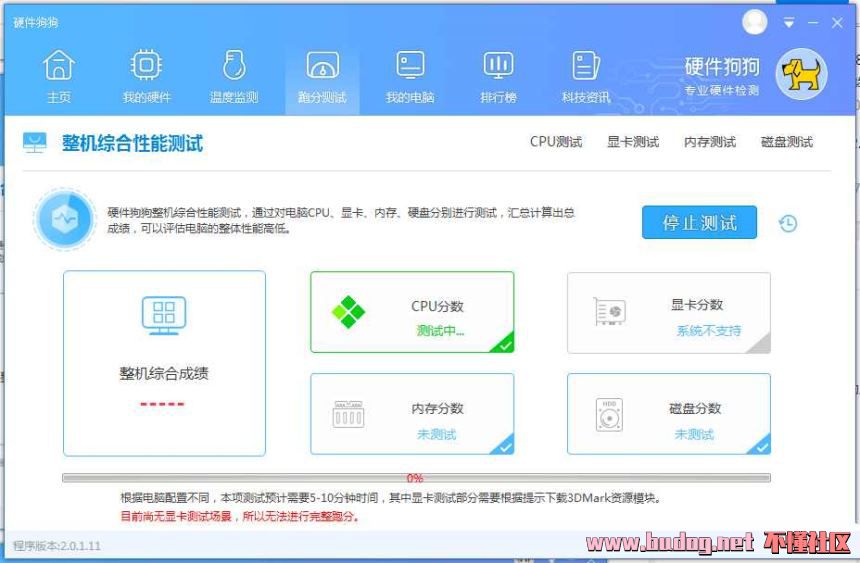Open the 主页 home icon
This screenshot has width=860, height=563.
[59, 65]
